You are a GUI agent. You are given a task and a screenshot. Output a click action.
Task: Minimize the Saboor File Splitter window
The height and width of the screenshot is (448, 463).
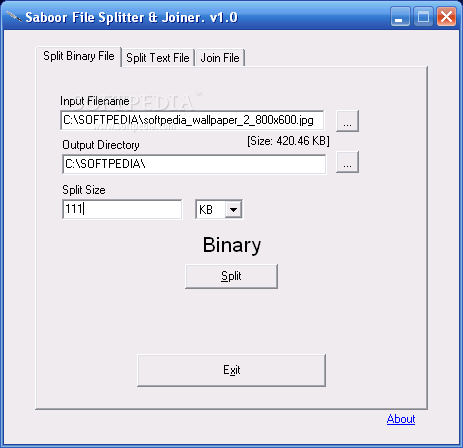click(400, 16)
